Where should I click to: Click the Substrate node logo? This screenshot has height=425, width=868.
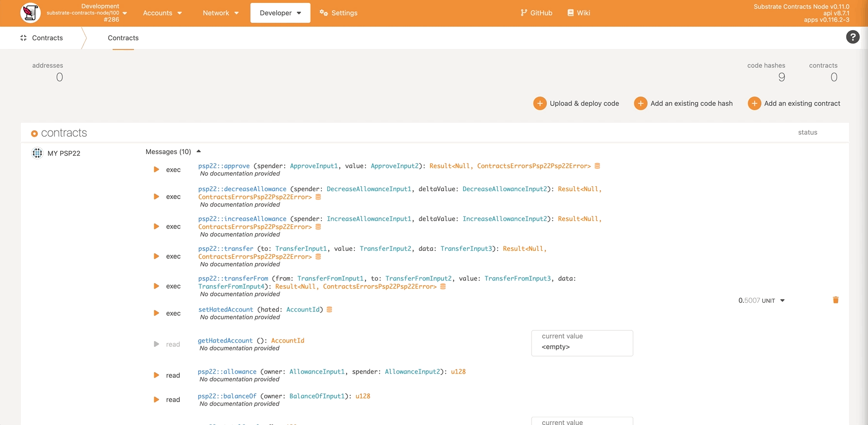click(x=30, y=13)
